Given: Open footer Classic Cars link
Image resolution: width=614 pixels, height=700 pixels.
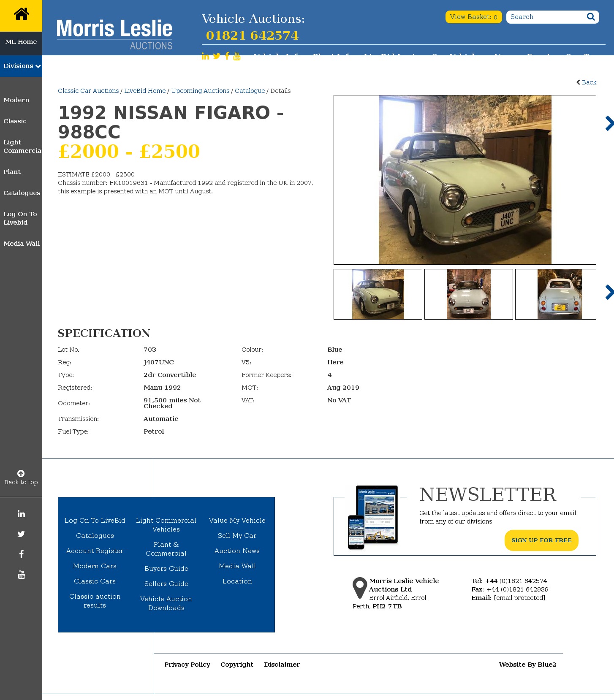Looking at the screenshot, I should coord(95,581).
